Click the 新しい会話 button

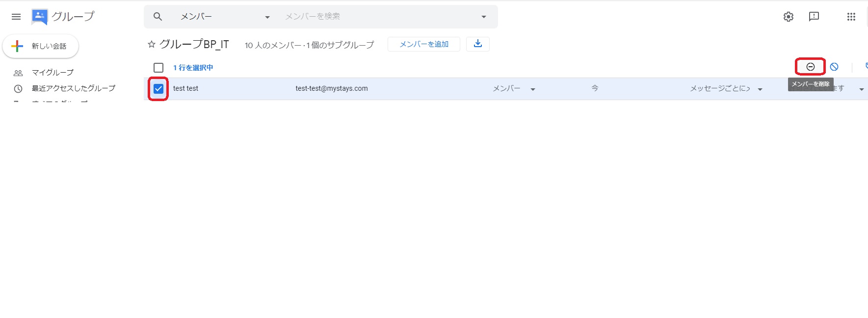pos(41,46)
